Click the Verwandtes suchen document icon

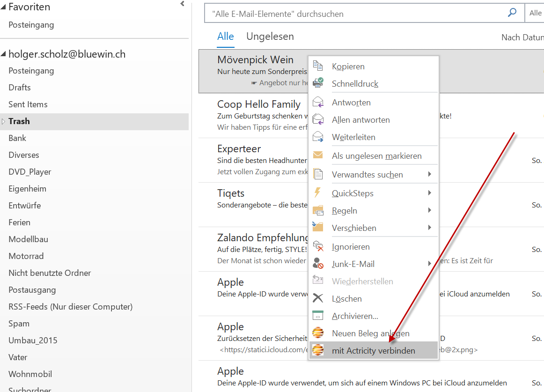[318, 174]
